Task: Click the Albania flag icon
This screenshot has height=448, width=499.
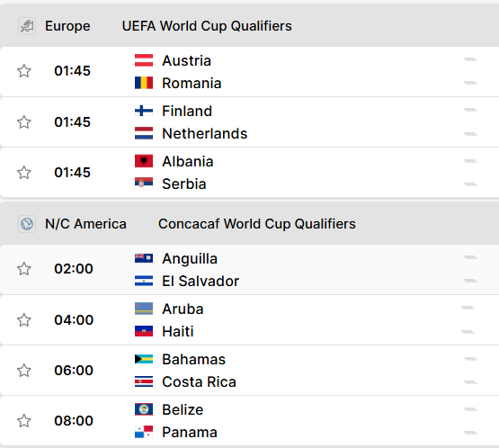Action: (x=144, y=161)
